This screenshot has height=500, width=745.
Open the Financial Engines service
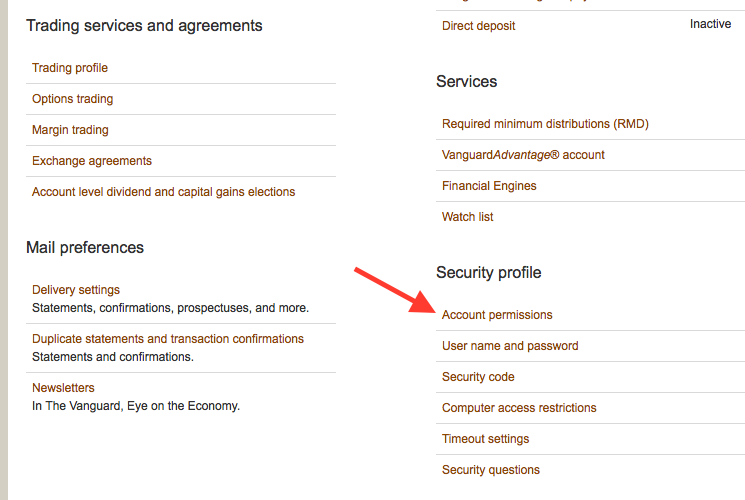(489, 186)
